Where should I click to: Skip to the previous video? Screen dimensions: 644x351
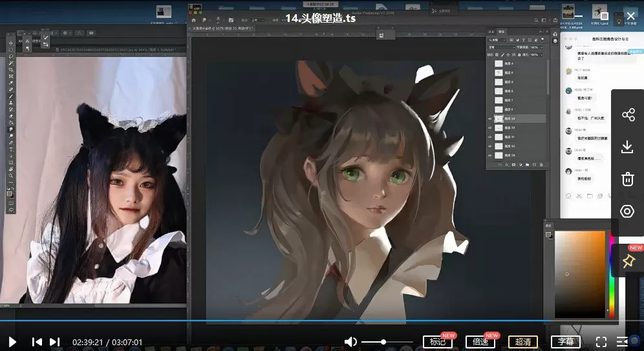pyautogui.click(x=37, y=341)
